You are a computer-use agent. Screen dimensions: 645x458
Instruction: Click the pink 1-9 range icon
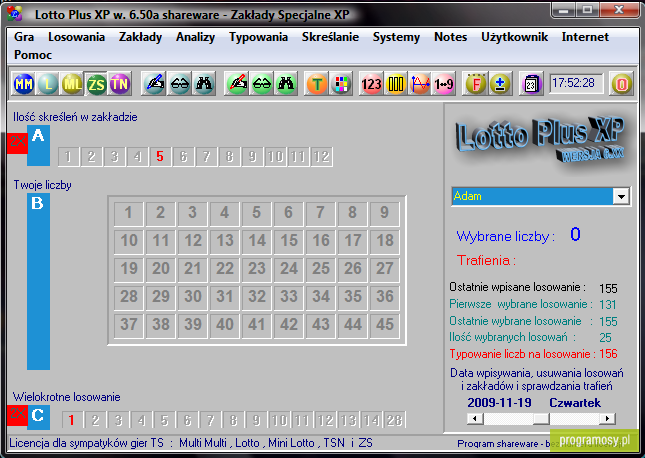tap(443, 84)
